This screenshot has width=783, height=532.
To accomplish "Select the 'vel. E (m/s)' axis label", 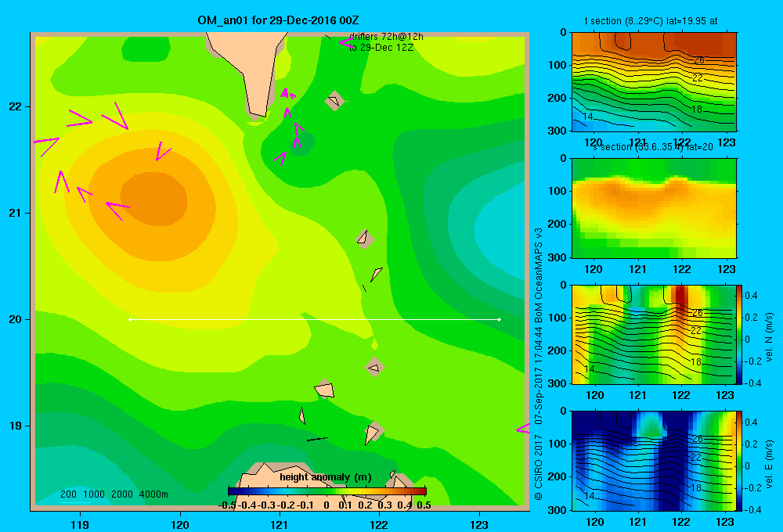I will click(x=770, y=464).
